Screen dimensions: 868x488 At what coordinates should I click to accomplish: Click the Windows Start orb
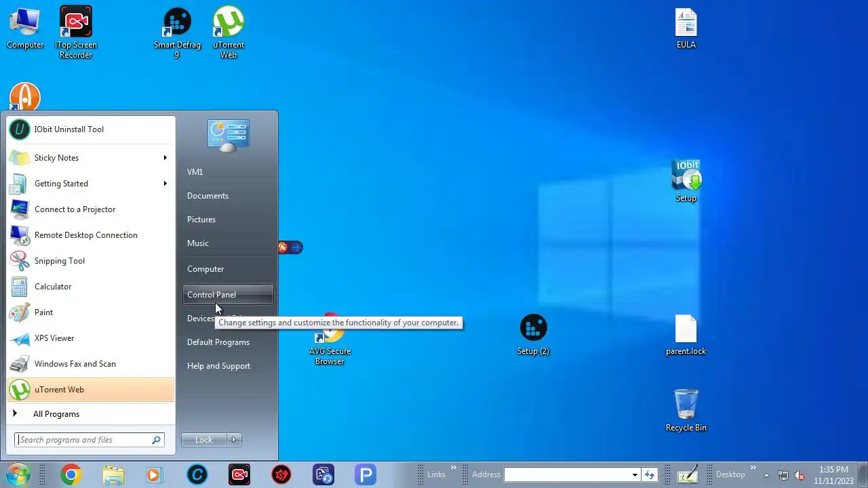click(18, 474)
